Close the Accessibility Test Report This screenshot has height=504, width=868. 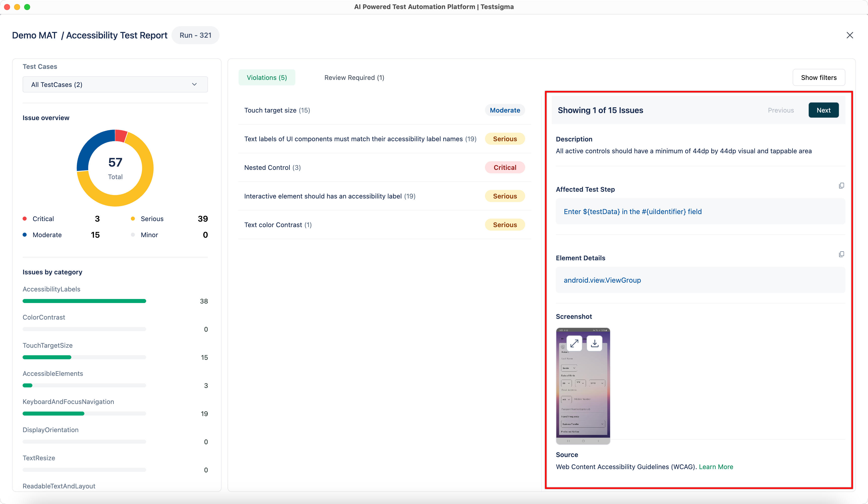pyautogui.click(x=850, y=35)
